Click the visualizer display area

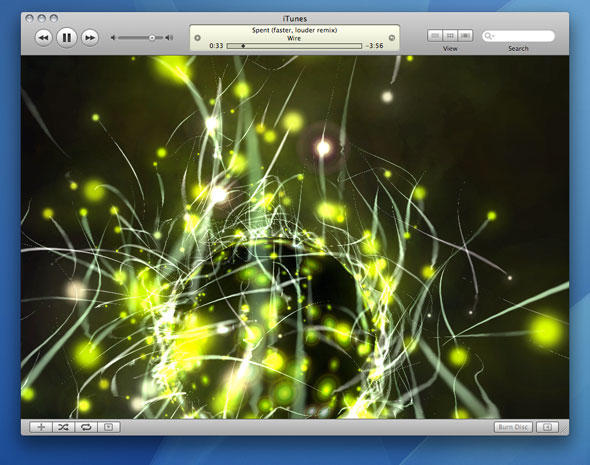(295, 237)
